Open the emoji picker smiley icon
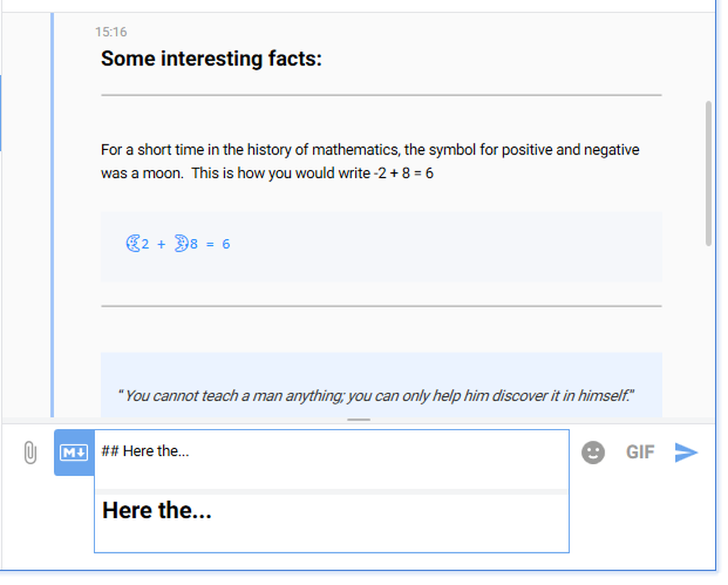Image resolution: width=728 pixels, height=585 pixels. (x=593, y=453)
